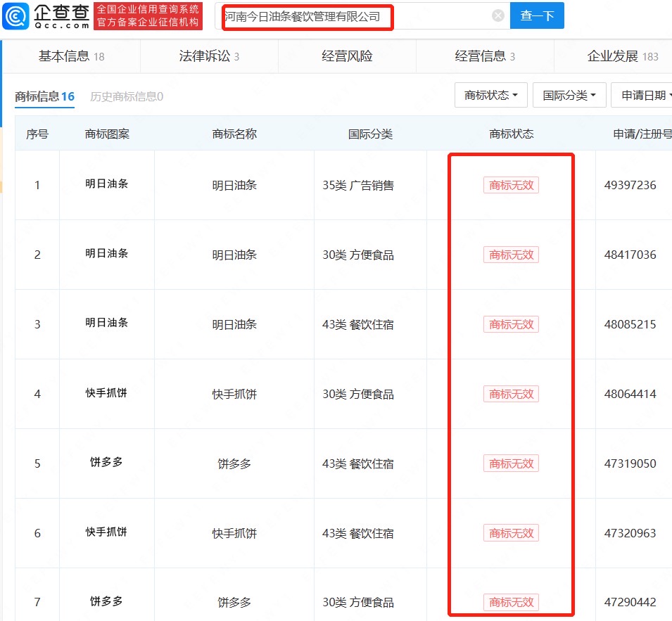This screenshot has height=621, width=672.
Task: Click 30类 方便食品 in row 2
Action: point(358,255)
